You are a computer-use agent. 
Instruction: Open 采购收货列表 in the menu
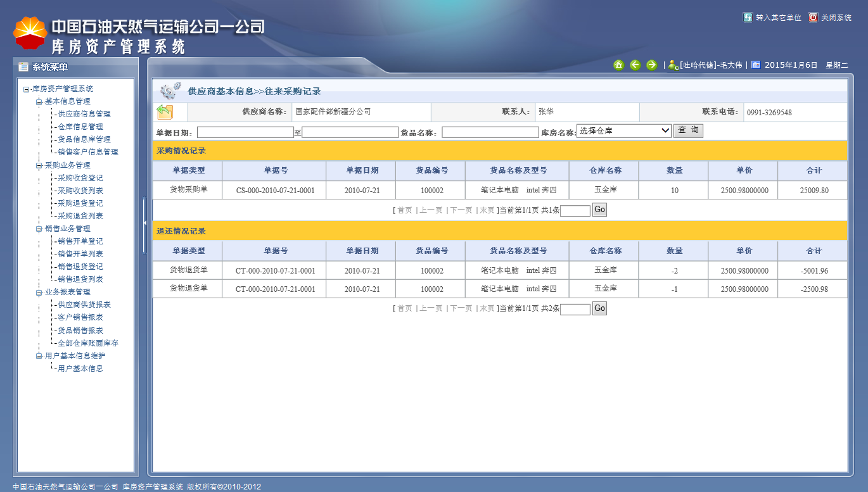[80, 191]
